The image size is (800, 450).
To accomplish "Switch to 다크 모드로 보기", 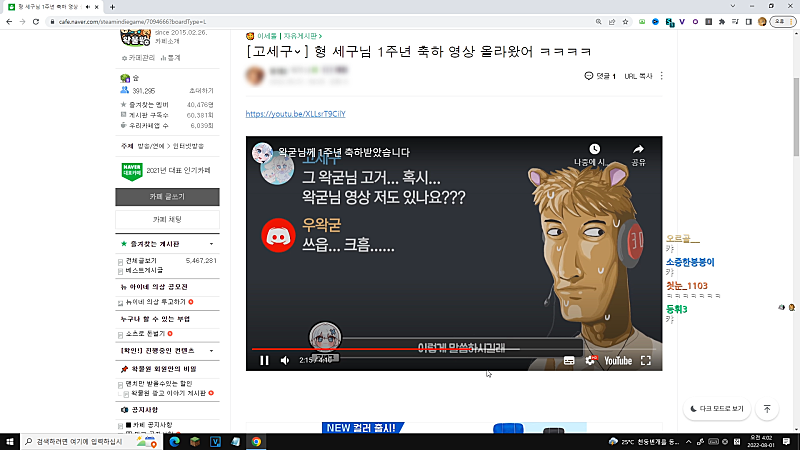I will [717, 409].
